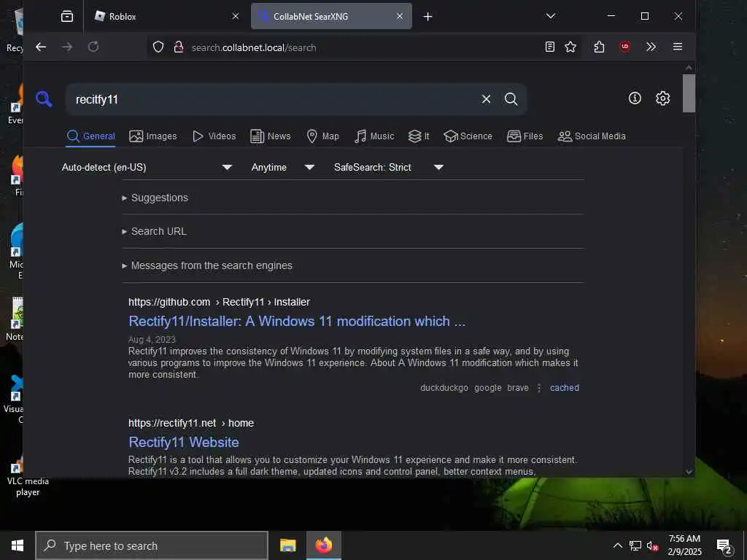The image size is (747, 560).
Task: Switch to Science category
Action: 468,136
